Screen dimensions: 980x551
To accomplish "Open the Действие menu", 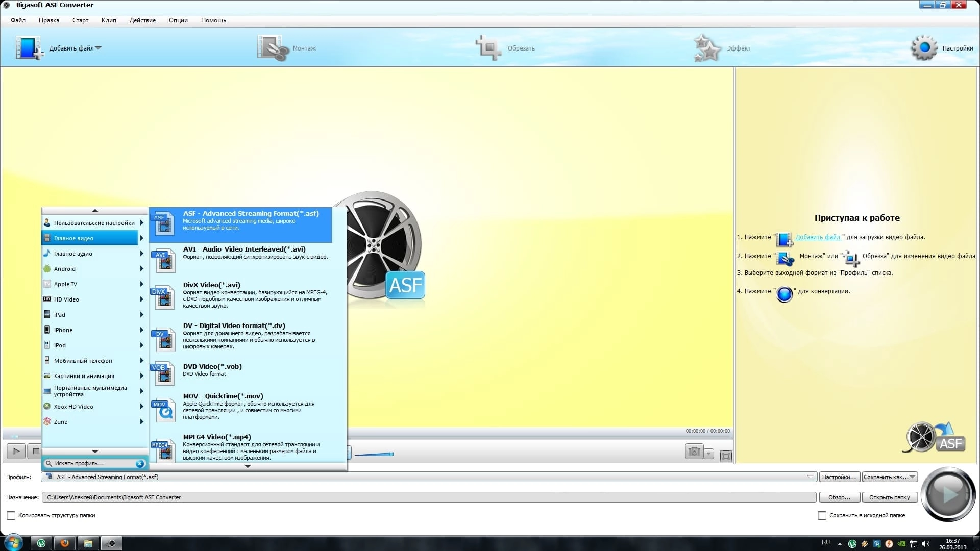I will coord(142,20).
